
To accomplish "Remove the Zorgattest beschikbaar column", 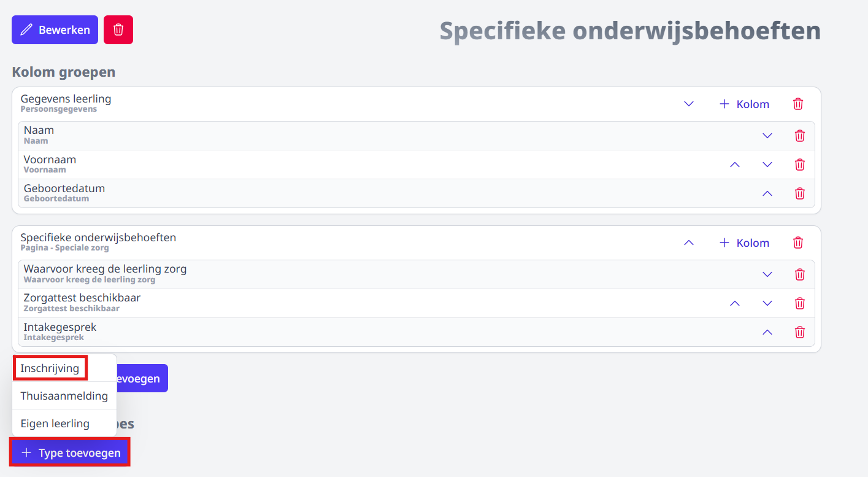I will coord(800,303).
